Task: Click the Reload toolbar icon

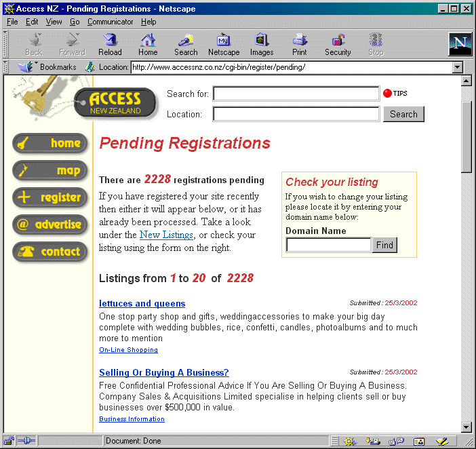Action: [110, 44]
